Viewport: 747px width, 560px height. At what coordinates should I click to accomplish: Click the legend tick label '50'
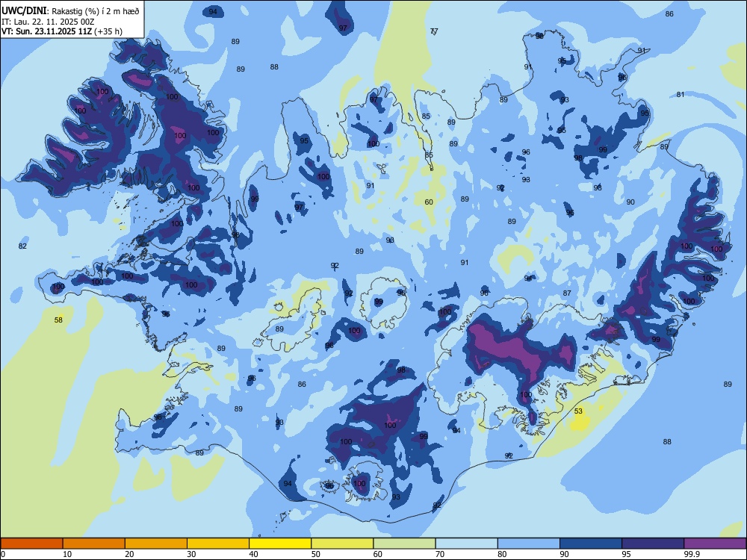(x=316, y=554)
